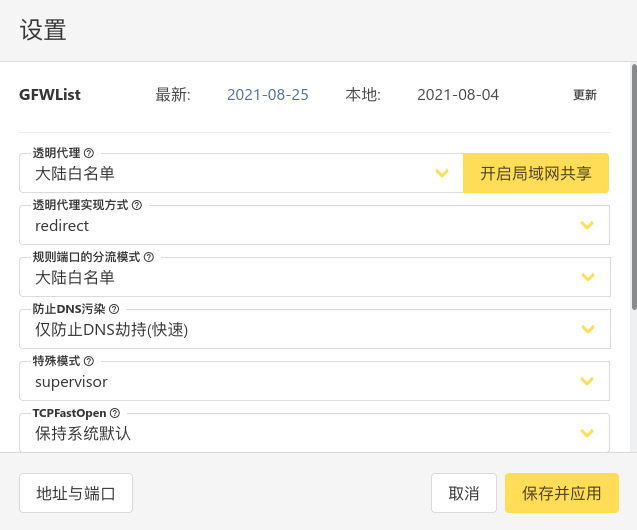Click help icon next to 透明代理实现方式
The image size is (637, 530).
tap(137, 205)
